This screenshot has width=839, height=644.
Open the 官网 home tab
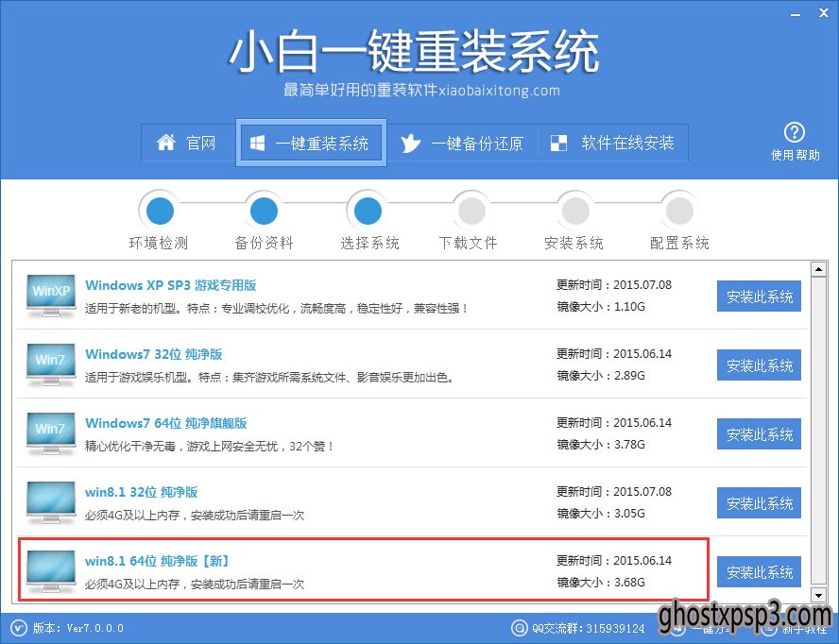(x=188, y=143)
